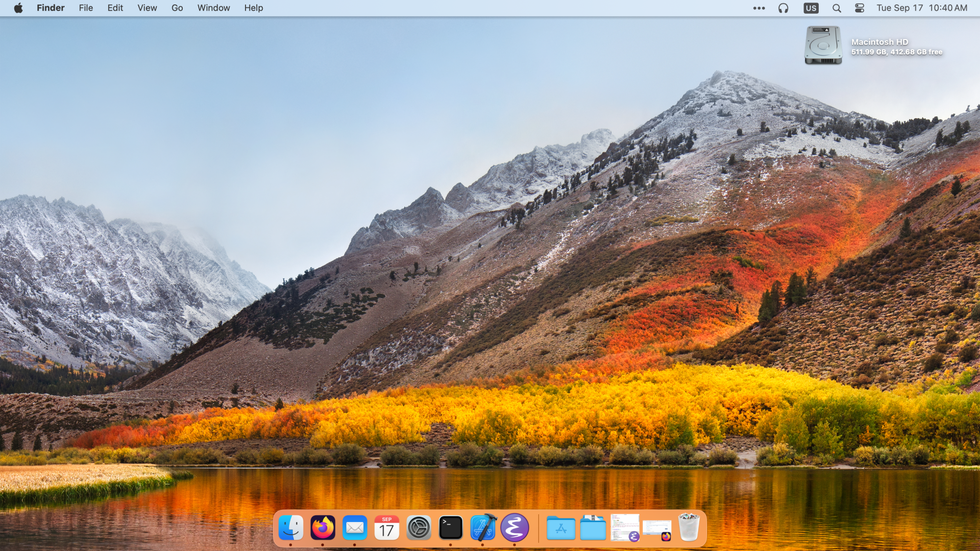The height and width of the screenshot is (551, 980).
Task: Open the headphones audio status menu
Action: (784, 8)
